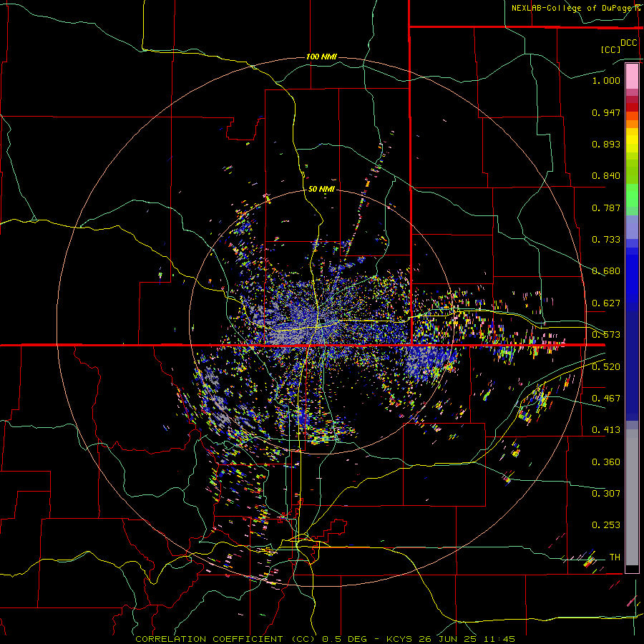The image size is (644, 644).
Task: Click the [CC] label above the color scale
Action: (611, 49)
